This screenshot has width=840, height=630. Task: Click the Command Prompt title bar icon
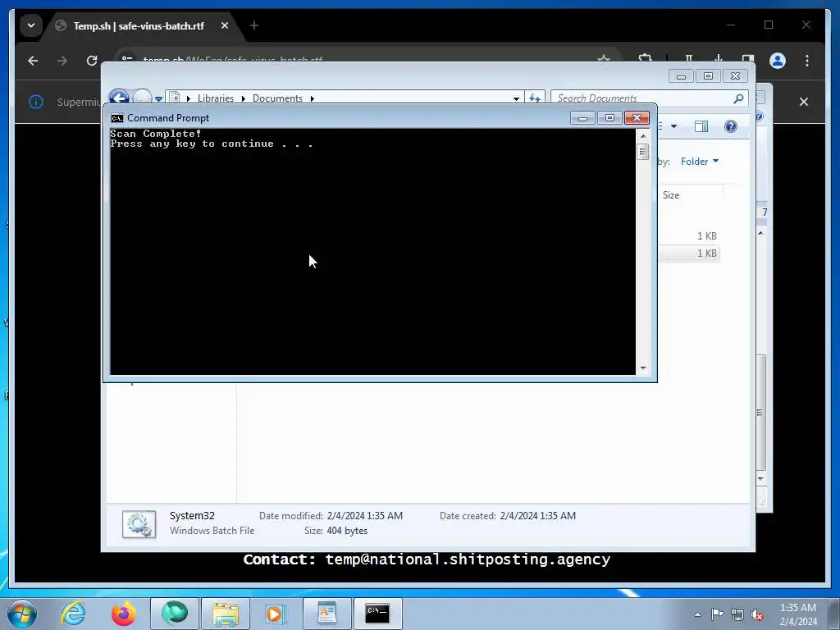(x=116, y=118)
